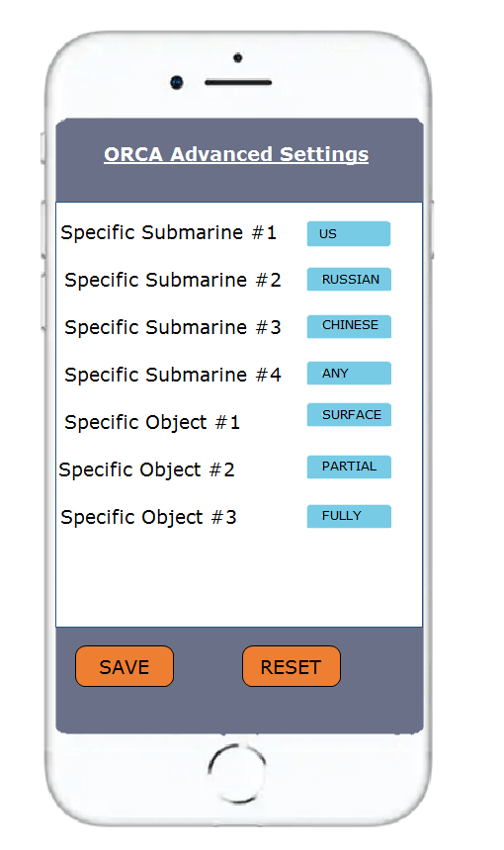The width and height of the screenshot is (504, 850).
Task: Tap the phone earpiece speaker slot
Action: (238, 82)
